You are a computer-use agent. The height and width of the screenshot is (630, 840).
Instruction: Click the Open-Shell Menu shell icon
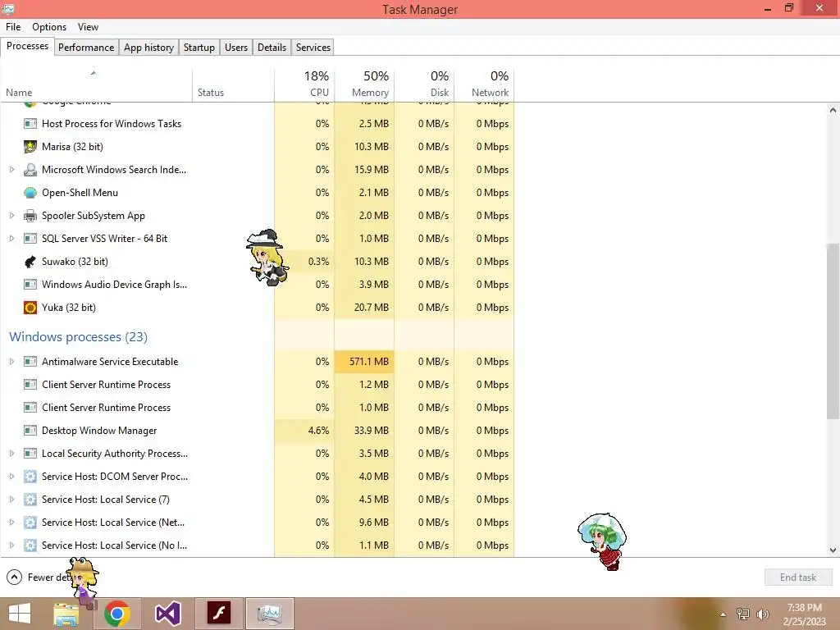(x=30, y=192)
